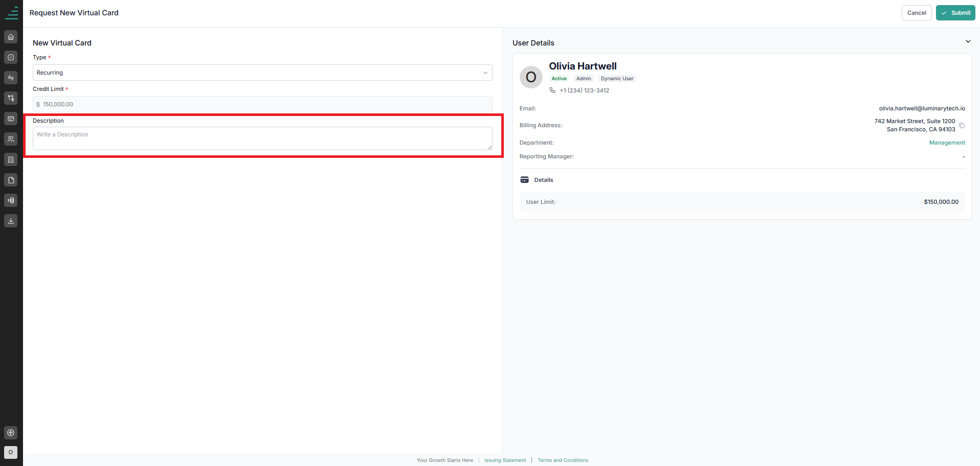Expand the striped logo sidebar menu
The height and width of the screenshot is (466, 980).
tap(11, 13)
